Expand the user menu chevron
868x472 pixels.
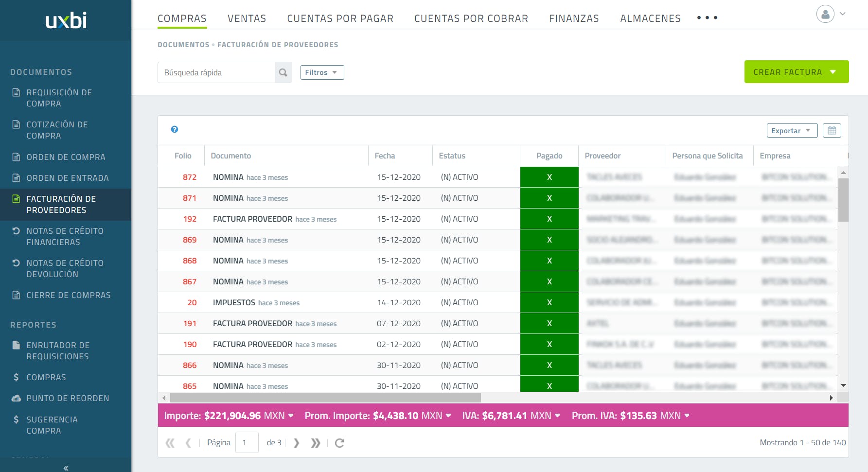tap(843, 14)
